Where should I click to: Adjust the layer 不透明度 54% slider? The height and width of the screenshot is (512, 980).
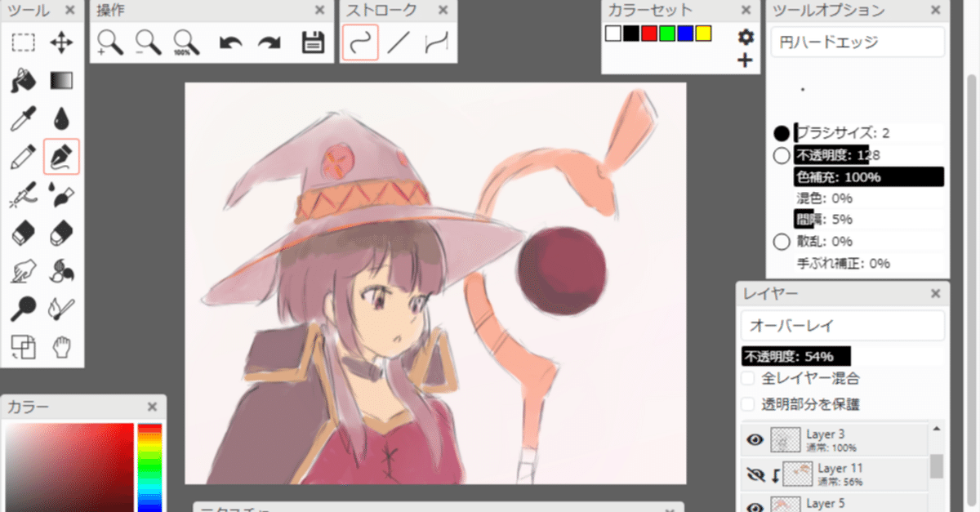842,356
